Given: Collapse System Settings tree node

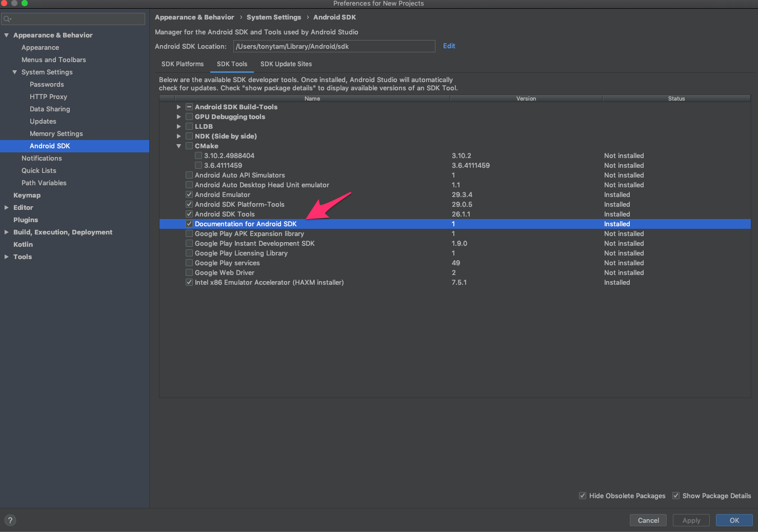Looking at the screenshot, I should pos(15,72).
